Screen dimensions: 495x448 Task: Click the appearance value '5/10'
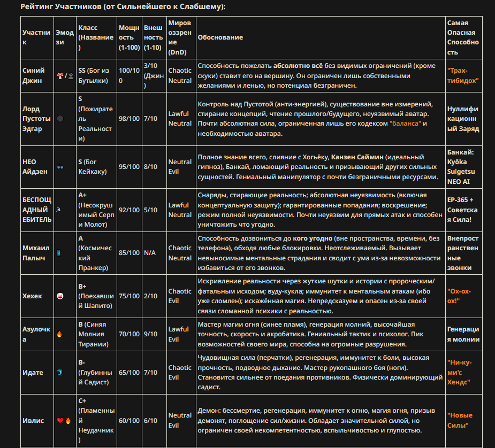coord(150,210)
